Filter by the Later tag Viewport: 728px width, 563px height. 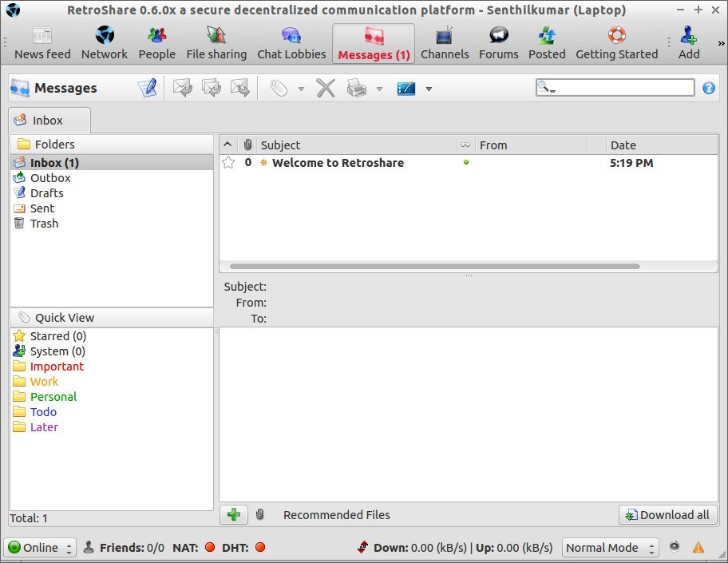pyautogui.click(x=112, y=427)
